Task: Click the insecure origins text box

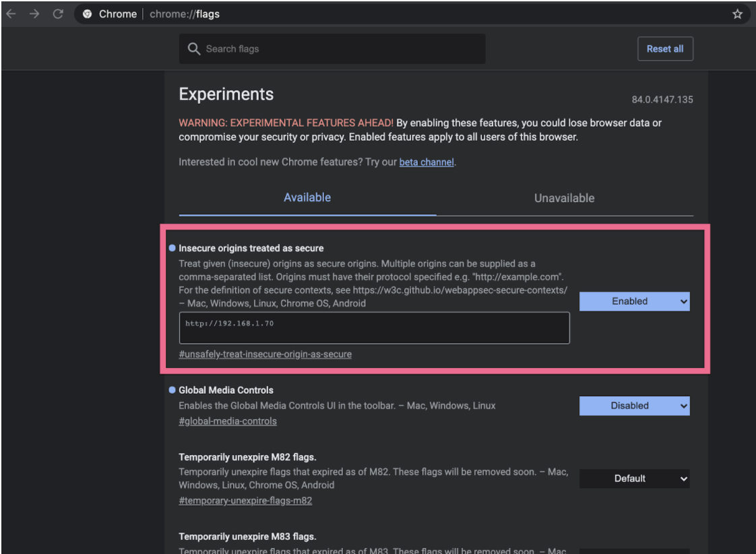Action: click(374, 328)
